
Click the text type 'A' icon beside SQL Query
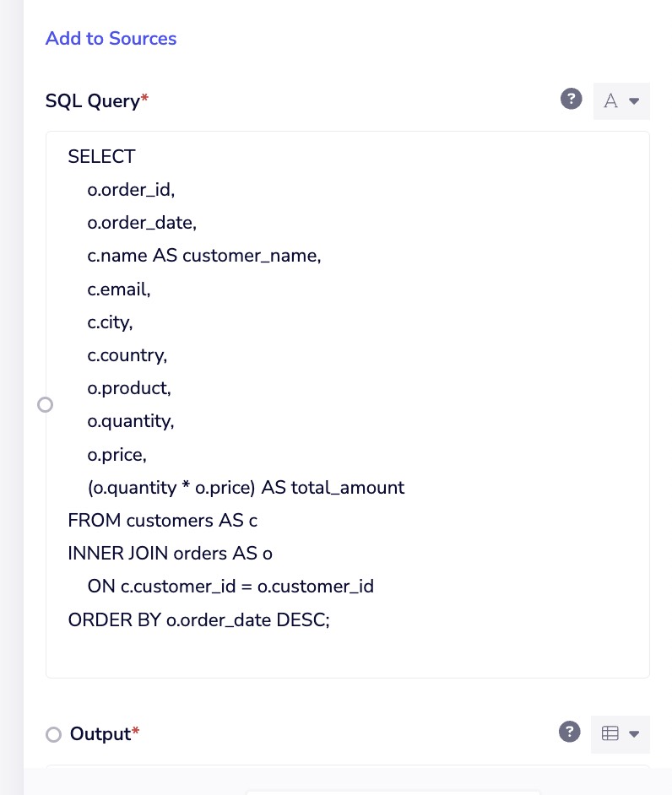[610, 100]
